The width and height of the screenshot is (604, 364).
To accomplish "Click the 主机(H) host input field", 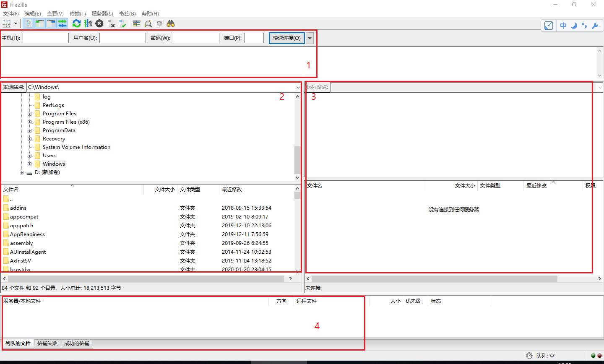I will pos(46,38).
